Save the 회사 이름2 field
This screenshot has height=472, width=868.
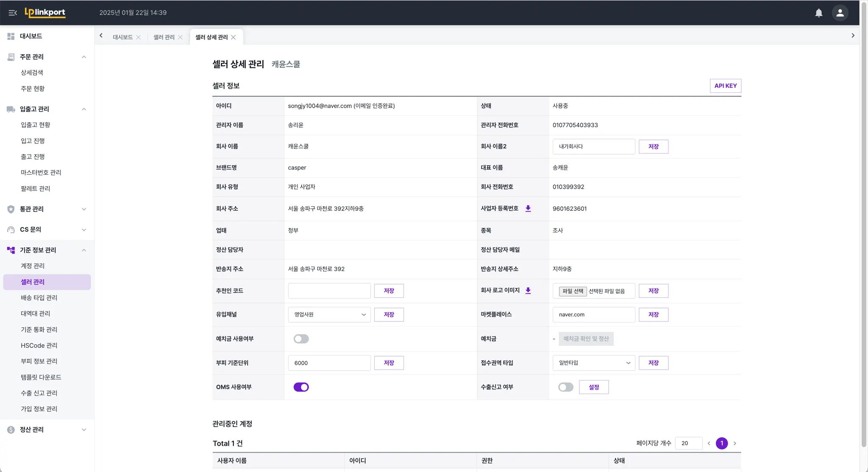point(653,147)
